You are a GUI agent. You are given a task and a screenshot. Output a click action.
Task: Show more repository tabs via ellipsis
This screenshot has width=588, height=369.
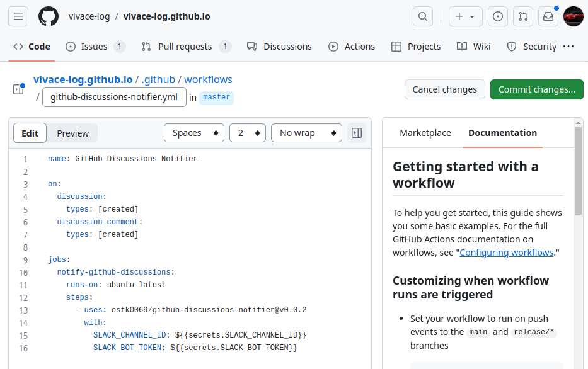pos(568,47)
